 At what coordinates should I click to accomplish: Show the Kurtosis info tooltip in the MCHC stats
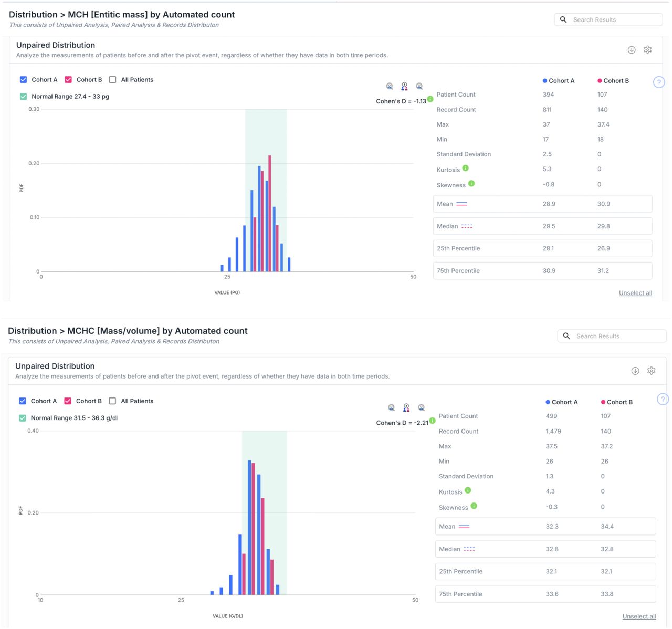pyautogui.click(x=468, y=490)
